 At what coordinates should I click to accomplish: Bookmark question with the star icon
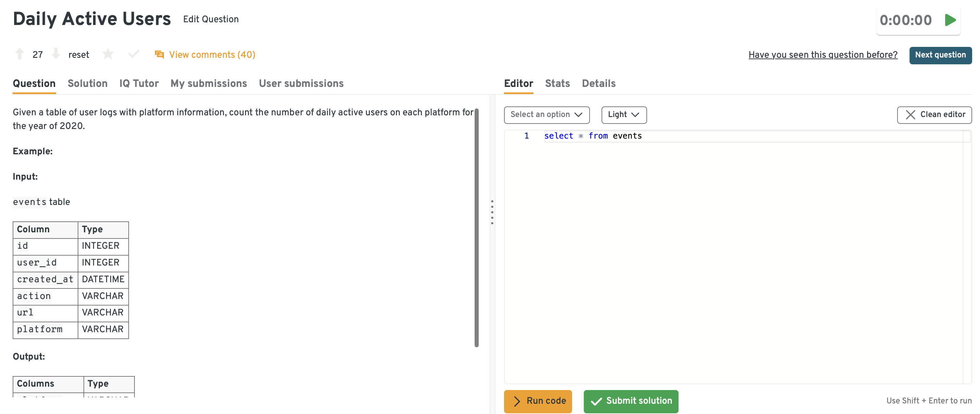[x=108, y=54]
